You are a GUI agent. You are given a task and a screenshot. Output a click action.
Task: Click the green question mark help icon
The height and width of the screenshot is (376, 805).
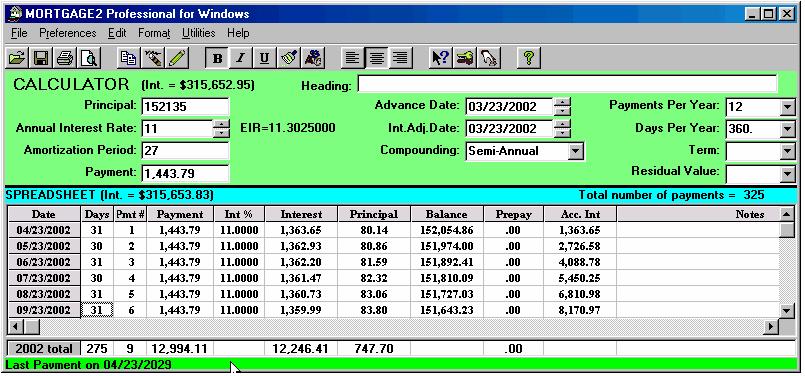point(528,58)
